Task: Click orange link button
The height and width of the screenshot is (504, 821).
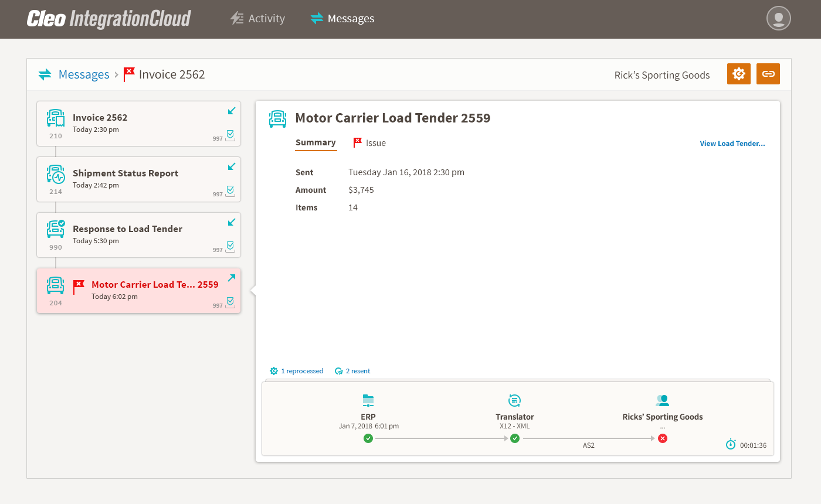Action: [x=768, y=74]
